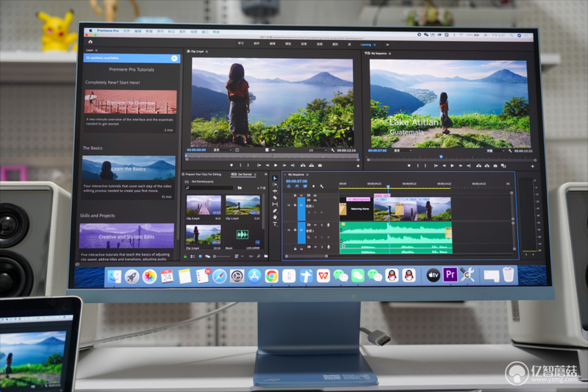588x392 pixels.
Task: Open Source monitor wrench settings
Action: (333, 150)
